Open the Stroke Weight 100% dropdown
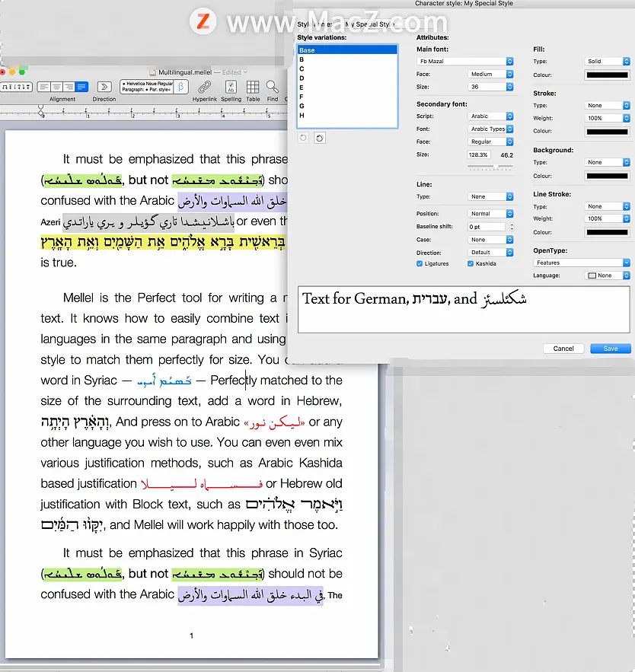635x672 pixels. 607,118
